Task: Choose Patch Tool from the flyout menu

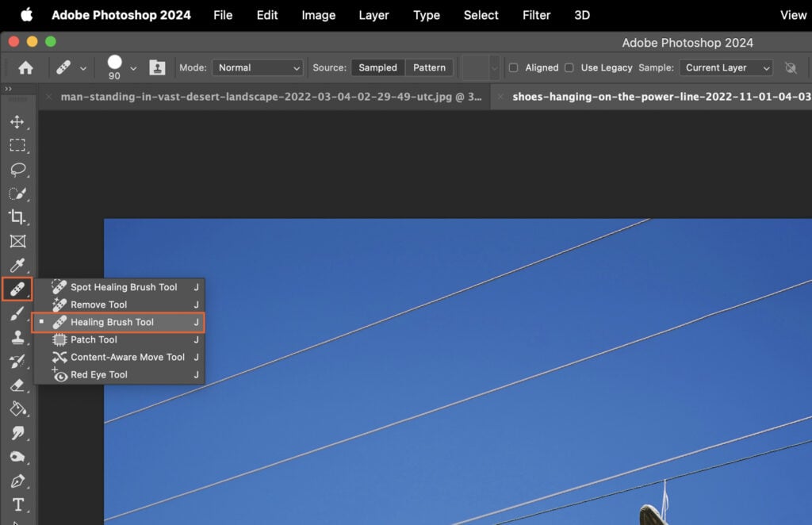Action: pos(94,339)
